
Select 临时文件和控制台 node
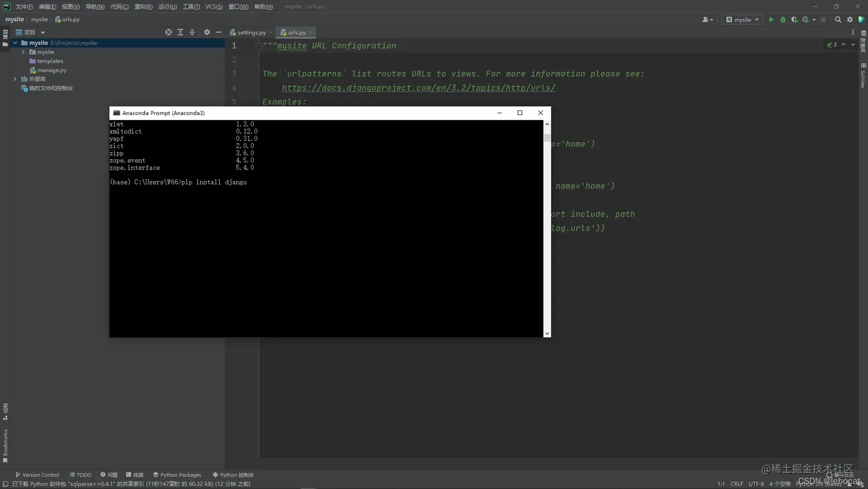[46, 88]
